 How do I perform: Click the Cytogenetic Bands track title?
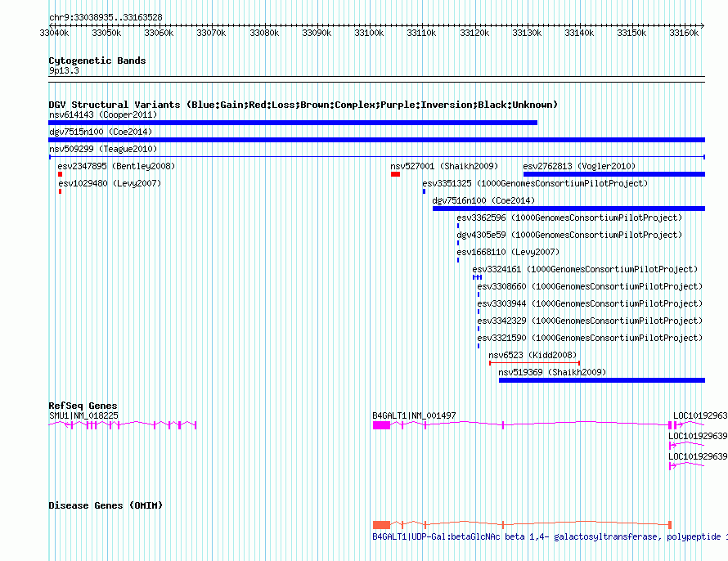click(97, 61)
